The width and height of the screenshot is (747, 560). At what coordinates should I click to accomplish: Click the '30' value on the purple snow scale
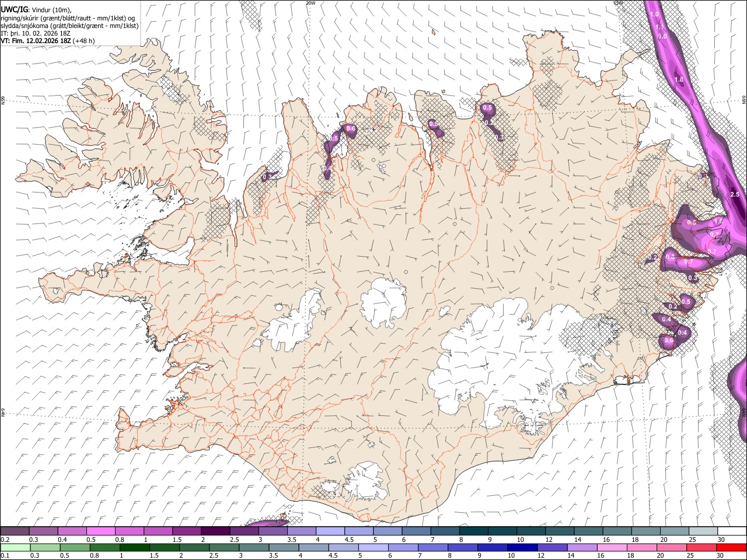tap(721, 540)
